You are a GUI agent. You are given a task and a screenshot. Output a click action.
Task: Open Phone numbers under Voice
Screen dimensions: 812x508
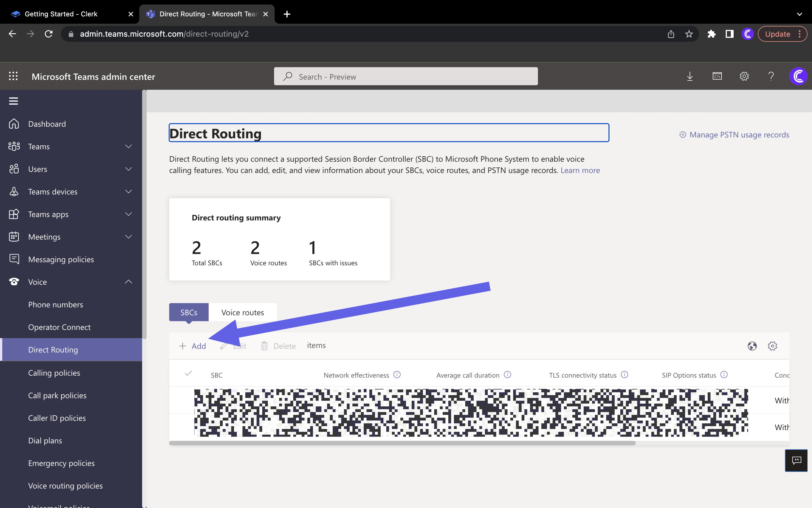pyautogui.click(x=55, y=305)
